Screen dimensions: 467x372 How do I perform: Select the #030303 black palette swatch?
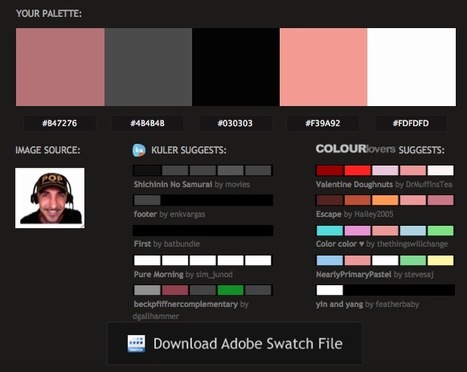pyautogui.click(x=236, y=67)
